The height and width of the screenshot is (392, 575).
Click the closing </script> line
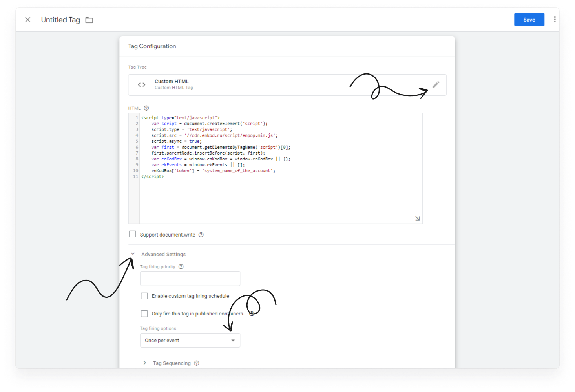pos(153,177)
